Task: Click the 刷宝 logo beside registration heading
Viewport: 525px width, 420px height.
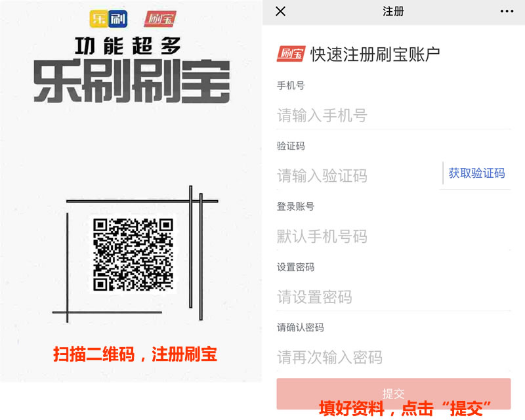Action: [x=291, y=54]
